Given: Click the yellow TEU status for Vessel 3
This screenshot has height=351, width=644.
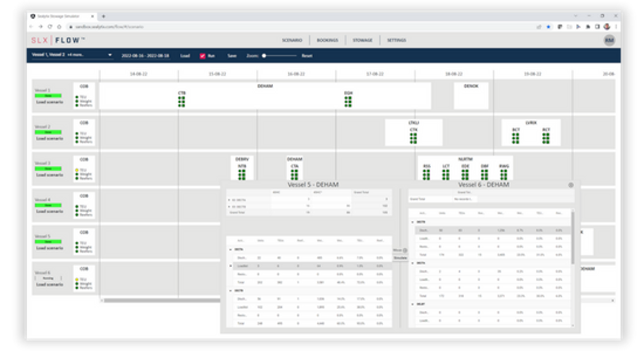Looking at the screenshot, I should (x=77, y=170).
